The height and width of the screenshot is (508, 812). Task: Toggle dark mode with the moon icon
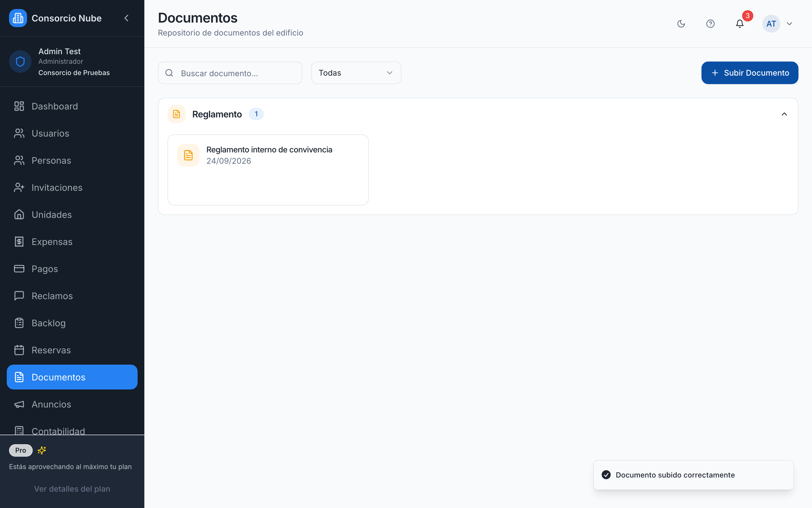point(681,23)
